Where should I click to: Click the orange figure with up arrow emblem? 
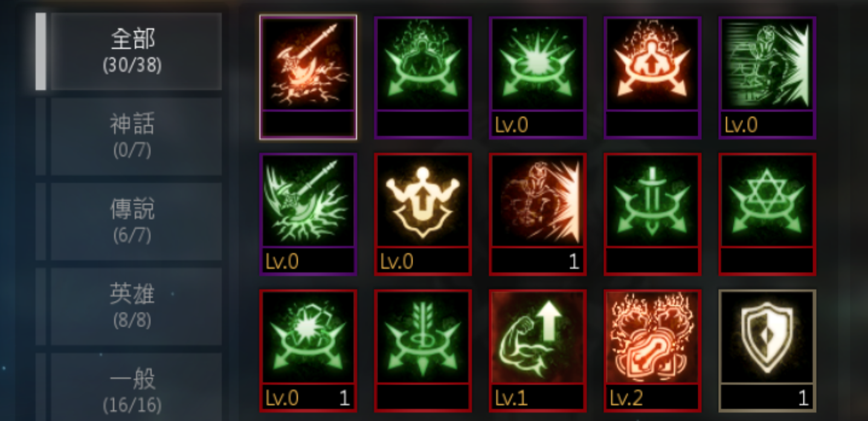tap(652, 77)
